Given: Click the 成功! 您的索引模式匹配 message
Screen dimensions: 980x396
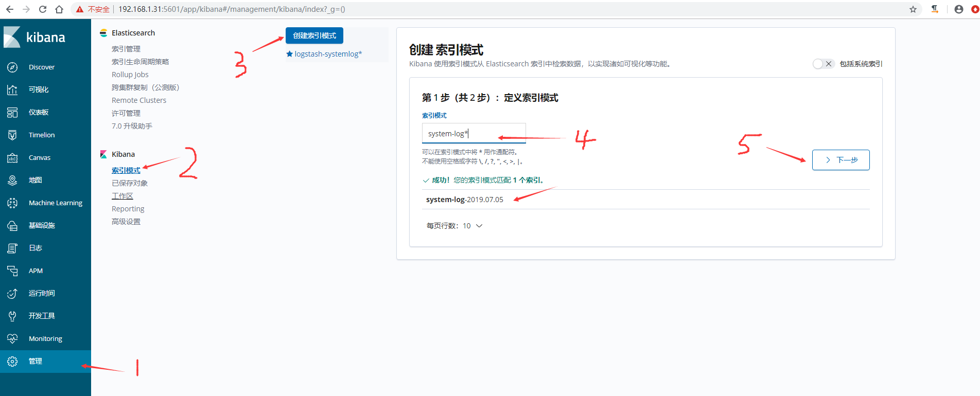Looking at the screenshot, I should coord(483,180).
